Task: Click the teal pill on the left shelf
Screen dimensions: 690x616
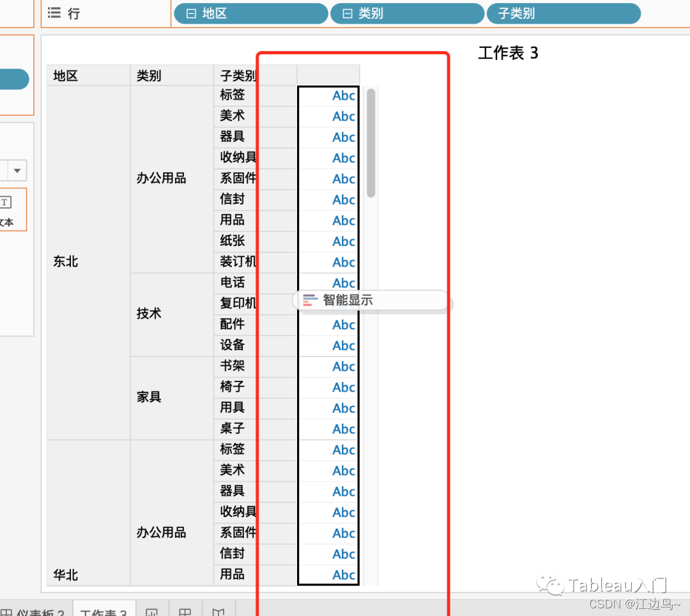Action: (11, 79)
